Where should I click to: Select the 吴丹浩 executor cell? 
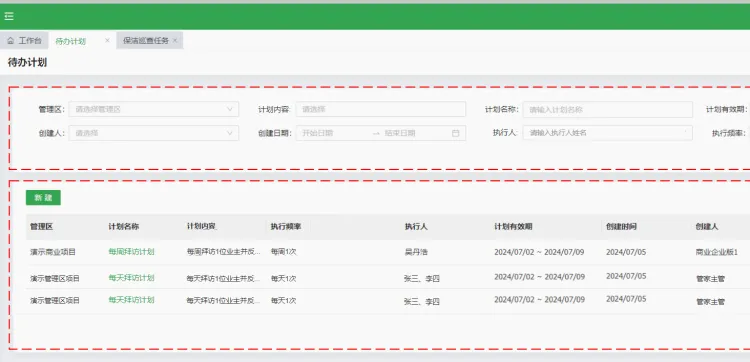[x=416, y=252]
